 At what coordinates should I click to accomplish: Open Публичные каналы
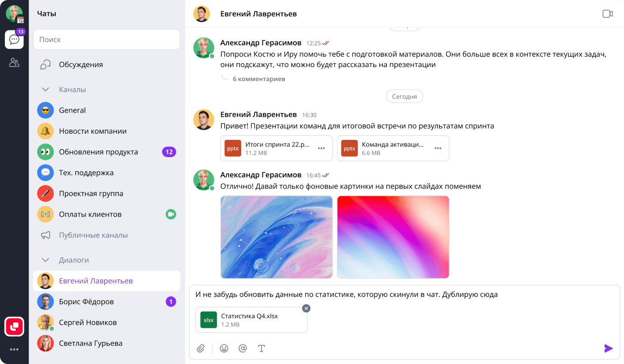(93, 235)
